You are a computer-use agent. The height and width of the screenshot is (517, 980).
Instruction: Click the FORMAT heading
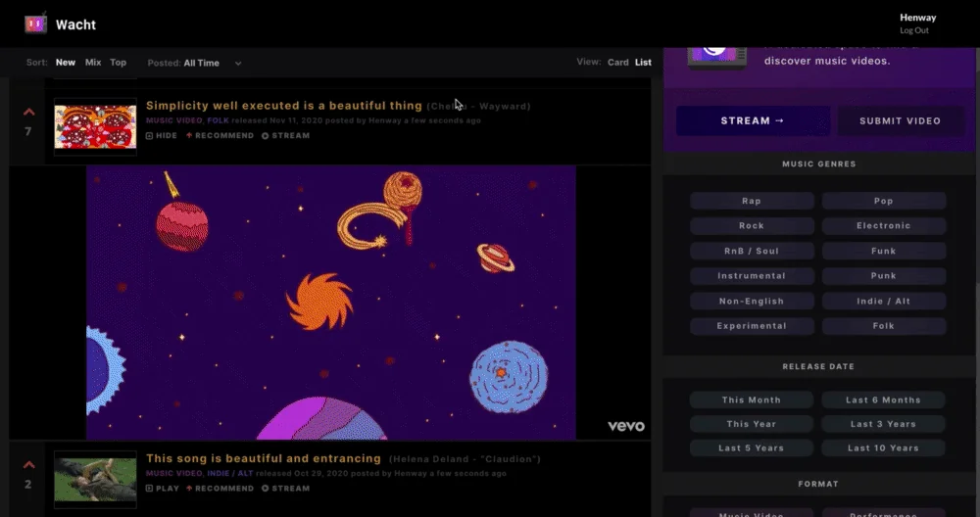pos(818,484)
